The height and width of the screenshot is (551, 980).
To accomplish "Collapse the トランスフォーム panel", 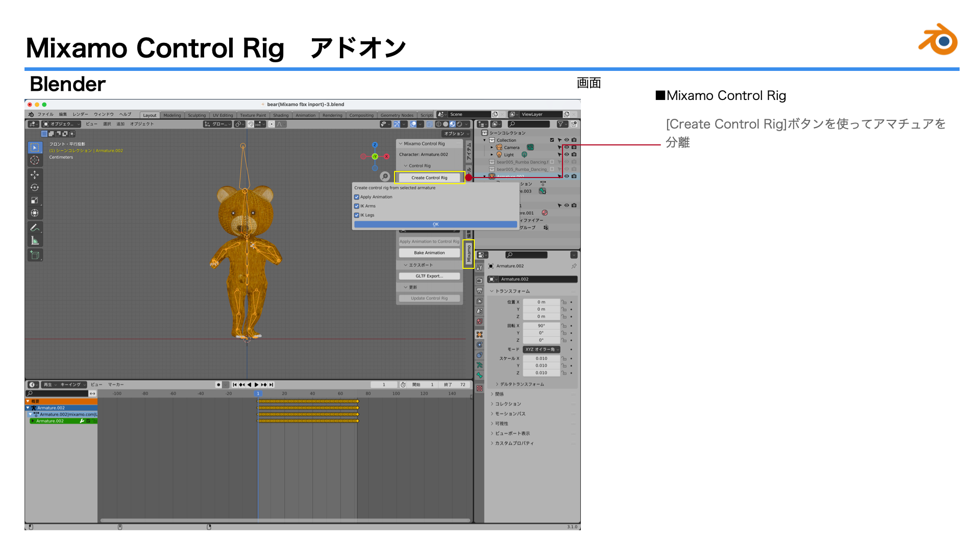I will 492,291.
